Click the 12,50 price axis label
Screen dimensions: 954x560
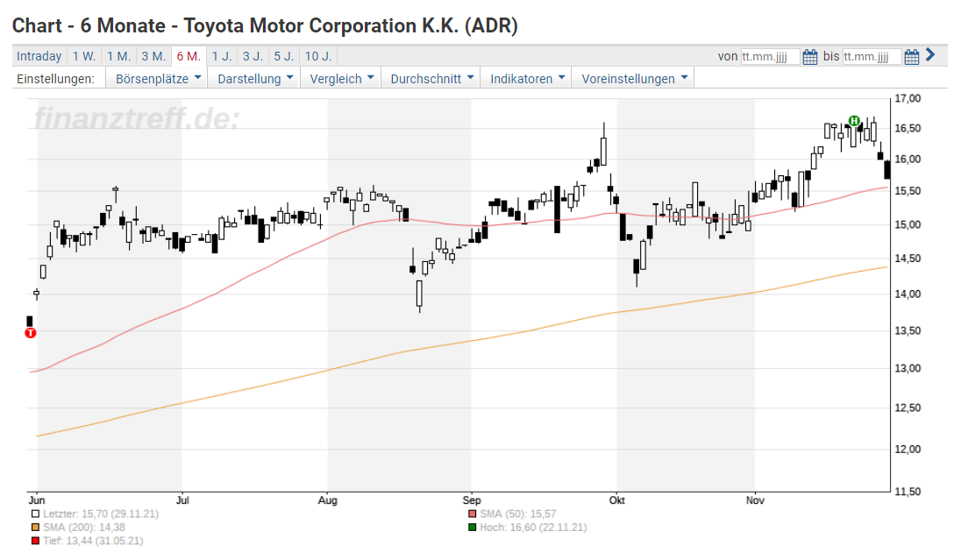(x=908, y=408)
